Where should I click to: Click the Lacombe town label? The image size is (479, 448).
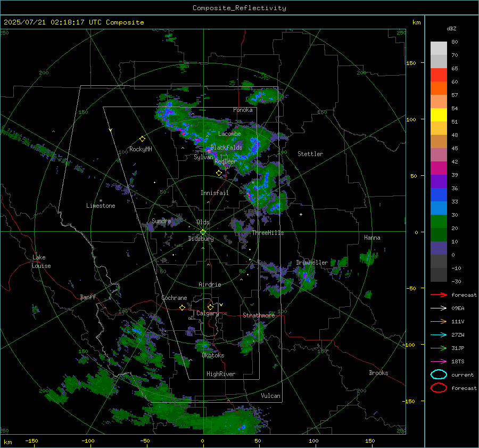pos(229,134)
